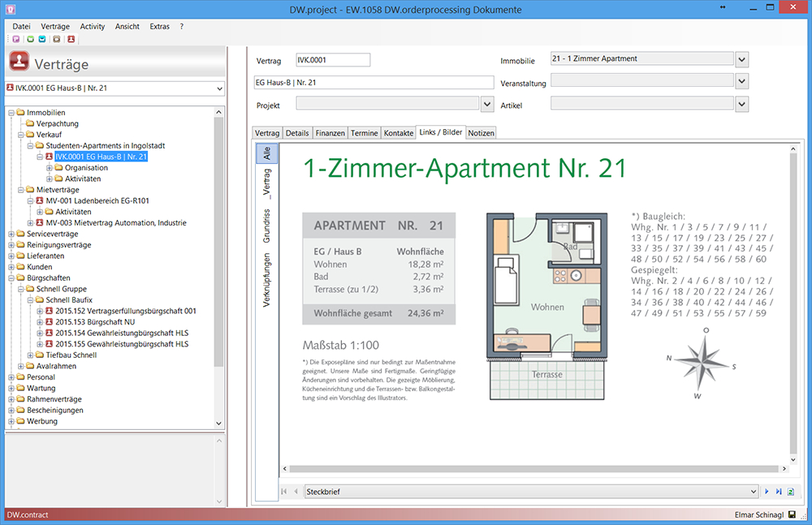Viewport: 812px width, 525px height.
Task: Click the contract icon of 2015.155 Gewährleistungsbürgschaft
Action: click(x=50, y=344)
